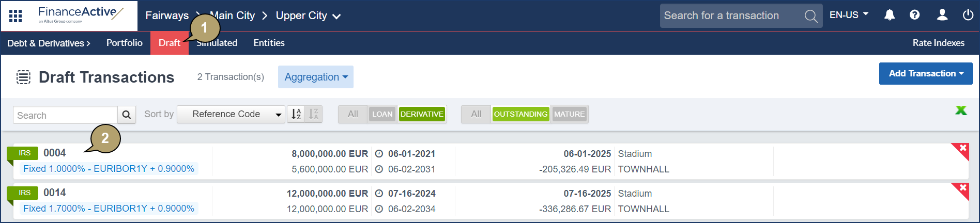980x223 pixels.
Task: Open the Add Transaction dropdown
Action: click(x=925, y=74)
